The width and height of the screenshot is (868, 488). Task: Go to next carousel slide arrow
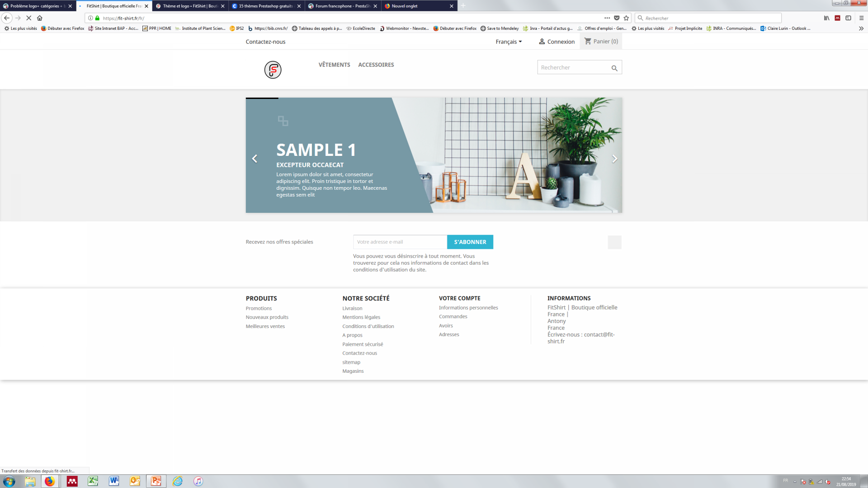coord(614,159)
